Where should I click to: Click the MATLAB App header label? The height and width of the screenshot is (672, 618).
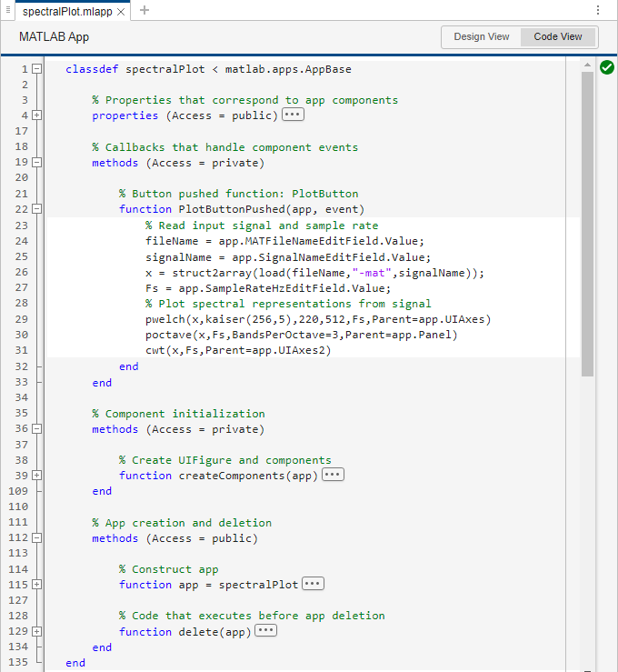[x=54, y=37]
